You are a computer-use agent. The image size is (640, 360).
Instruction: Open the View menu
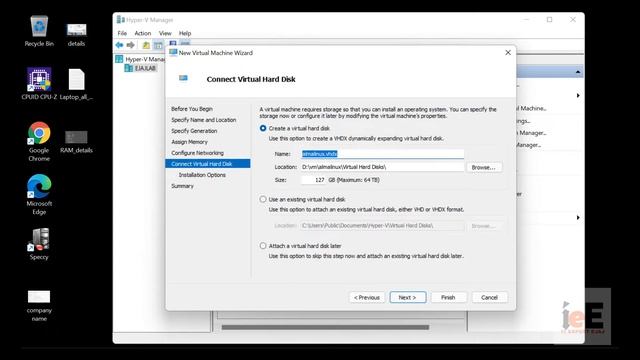coord(165,33)
